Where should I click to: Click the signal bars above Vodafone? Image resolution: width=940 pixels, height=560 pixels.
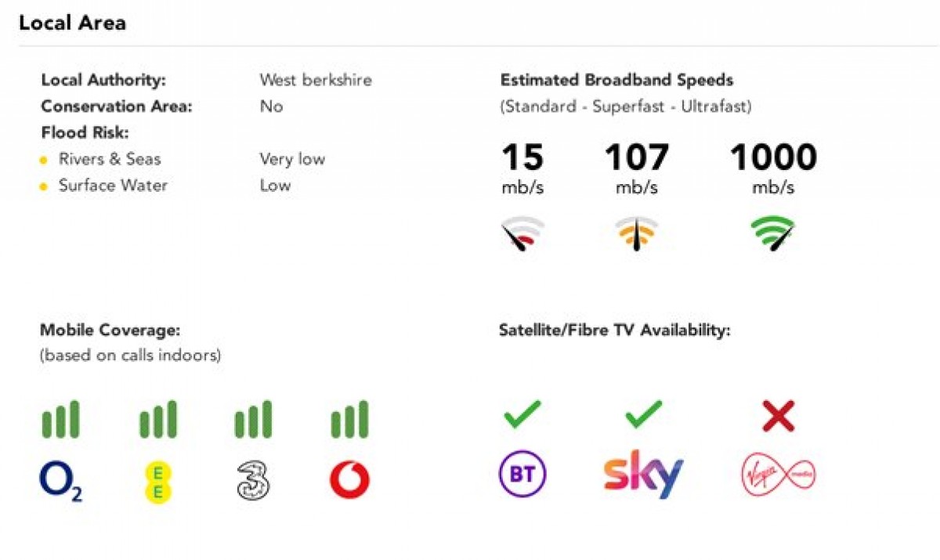[x=349, y=419]
